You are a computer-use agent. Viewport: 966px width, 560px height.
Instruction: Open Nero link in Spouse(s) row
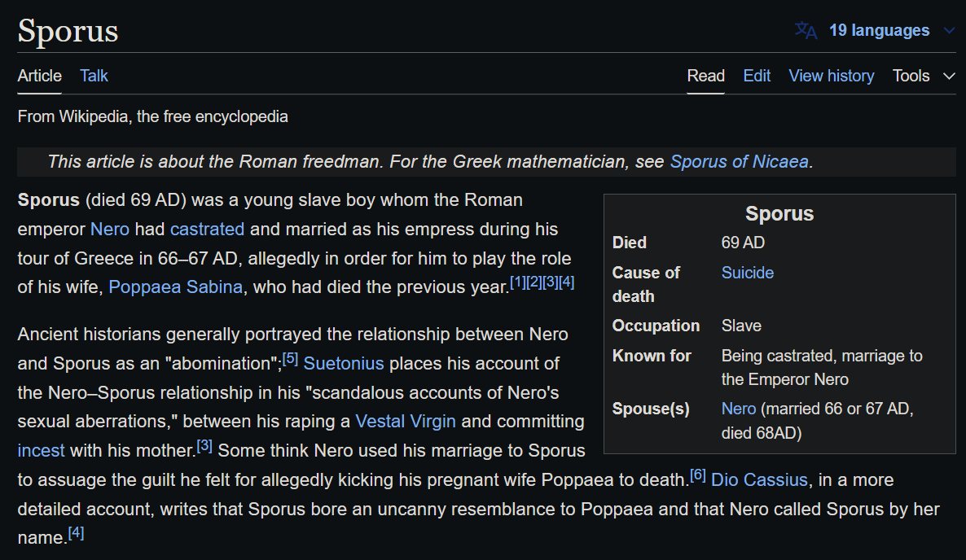click(x=739, y=409)
